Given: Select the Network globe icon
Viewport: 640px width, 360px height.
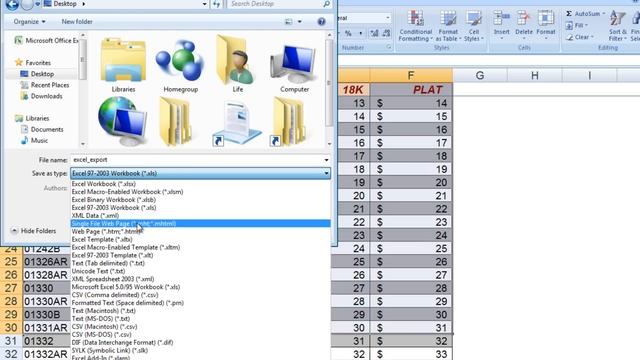Looking at the screenshot, I should coord(122,121).
